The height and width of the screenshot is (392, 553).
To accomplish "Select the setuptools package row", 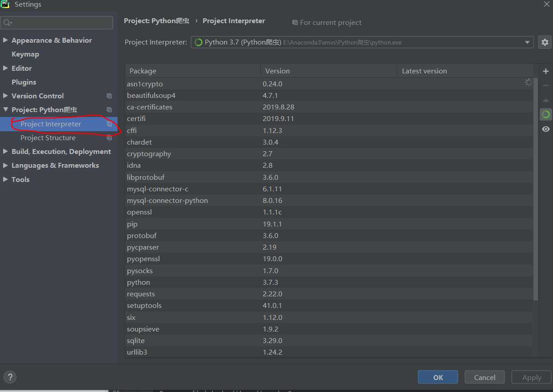I will click(x=329, y=306).
